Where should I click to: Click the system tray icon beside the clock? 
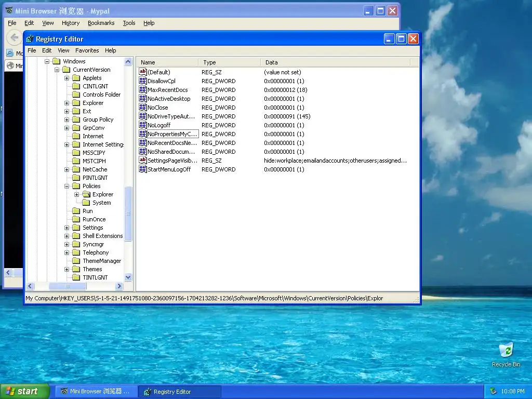[494, 391]
